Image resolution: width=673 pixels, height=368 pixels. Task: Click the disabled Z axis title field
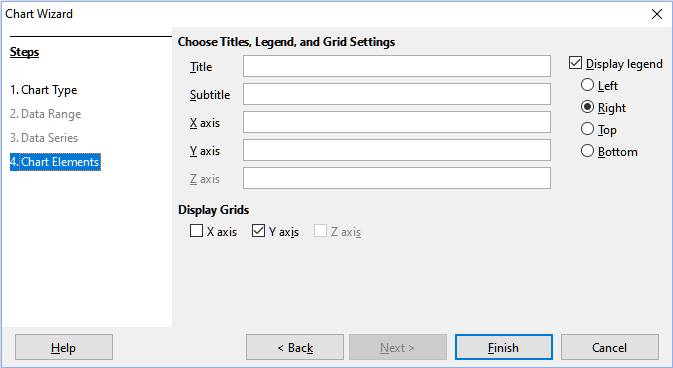(397, 178)
